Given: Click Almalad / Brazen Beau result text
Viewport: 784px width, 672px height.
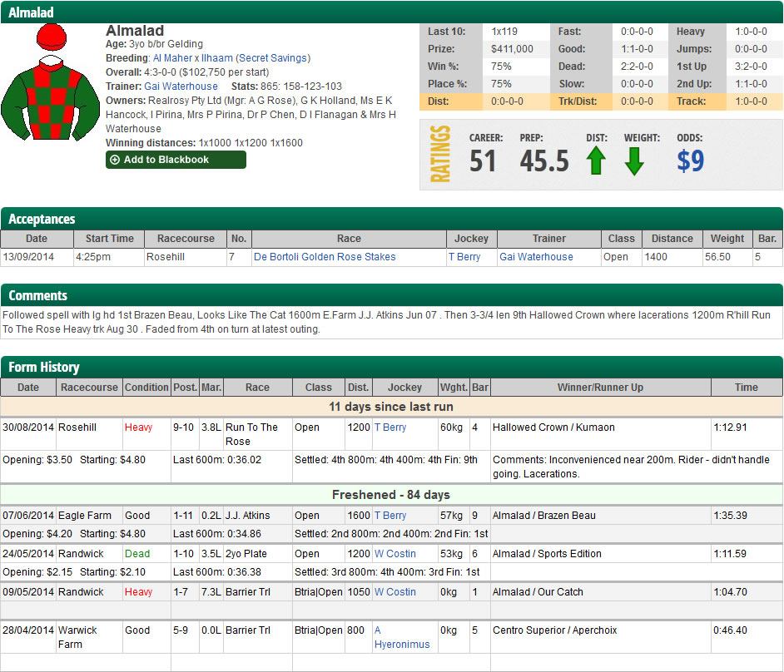Looking at the screenshot, I should pos(544,516).
